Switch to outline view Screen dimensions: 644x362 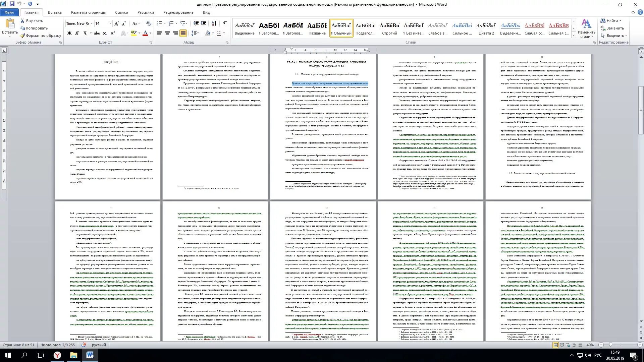[574, 345]
